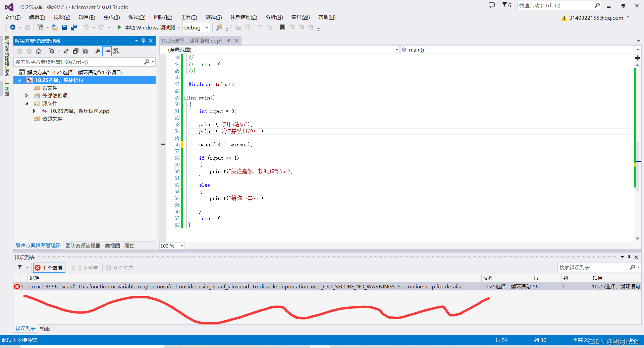Click the class diagram view icon
The width and height of the screenshot is (644, 348).
(116, 51)
